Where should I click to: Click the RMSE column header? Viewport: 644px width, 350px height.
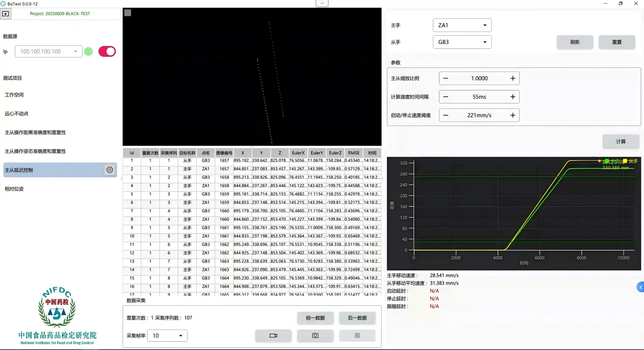click(x=354, y=153)
